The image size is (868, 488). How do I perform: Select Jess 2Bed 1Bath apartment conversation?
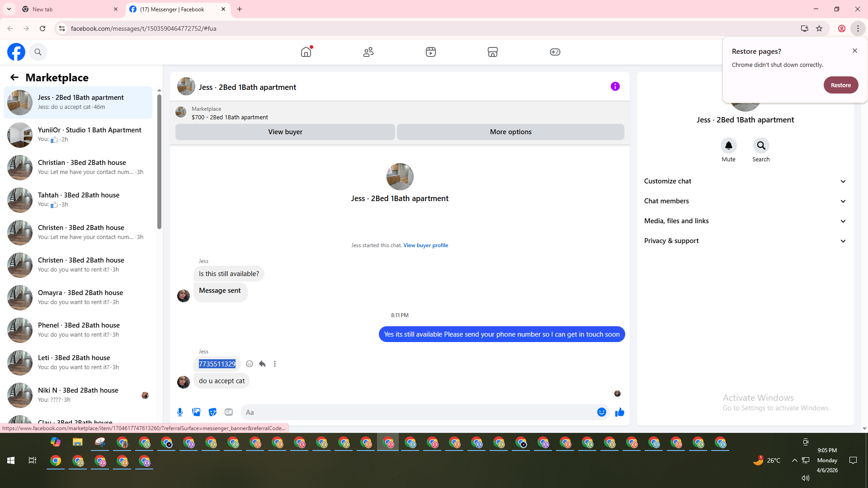[x=78, y=103]
